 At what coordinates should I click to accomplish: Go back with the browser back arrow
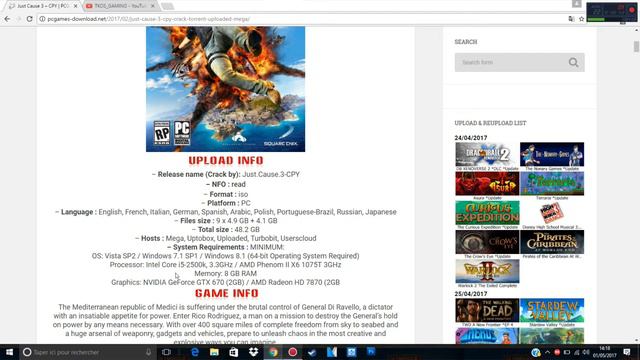tap(7, 19)
